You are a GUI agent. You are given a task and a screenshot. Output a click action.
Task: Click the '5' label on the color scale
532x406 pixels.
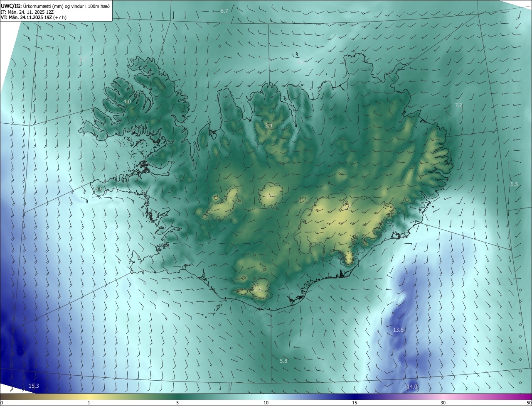[x=177, y=403]
